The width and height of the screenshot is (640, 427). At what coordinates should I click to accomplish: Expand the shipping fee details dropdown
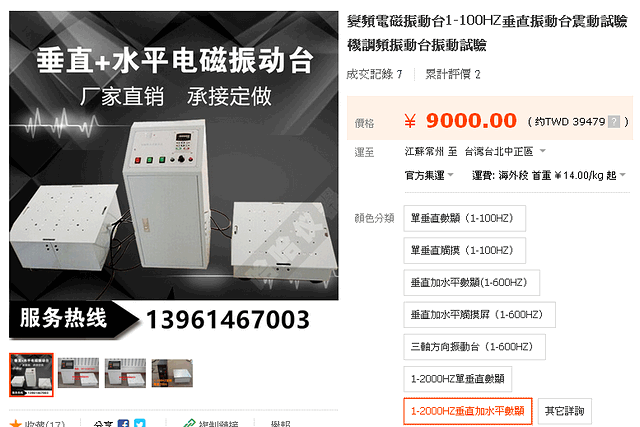622,175
